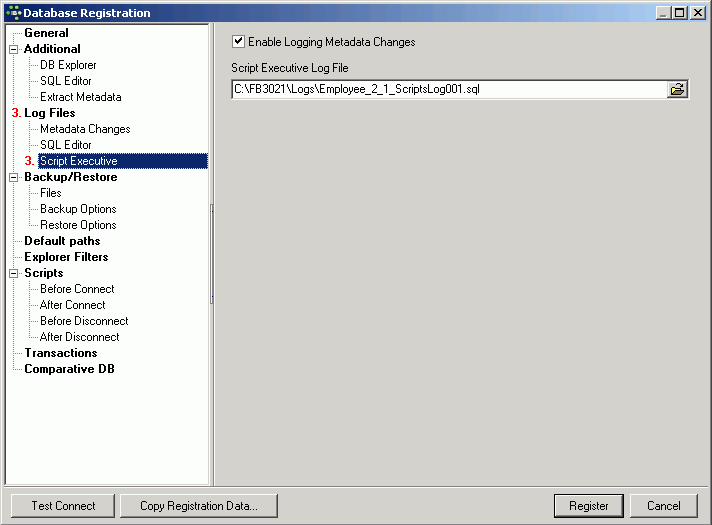Click the Test Connect button

[63, 505]
